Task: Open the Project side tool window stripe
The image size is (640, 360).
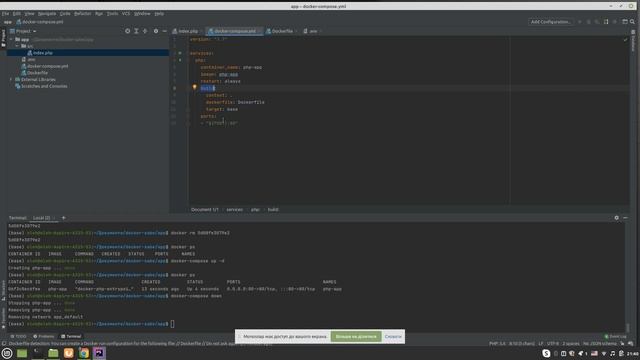Action: point(3,38)
